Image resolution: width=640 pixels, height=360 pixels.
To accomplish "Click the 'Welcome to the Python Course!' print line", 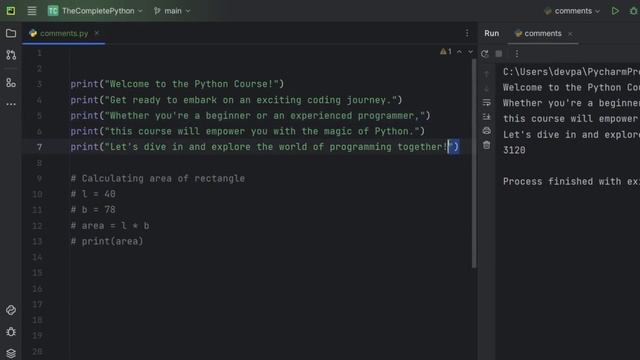I will tap(177, 84).
